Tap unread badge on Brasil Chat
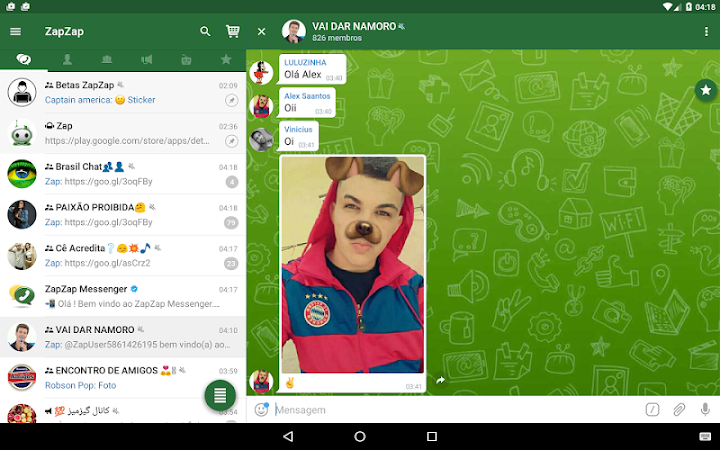Screen dimensions: 720x450 pos(231,182)
